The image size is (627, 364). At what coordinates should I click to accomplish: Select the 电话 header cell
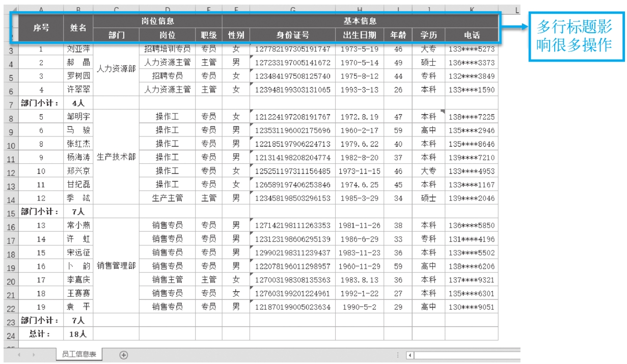[x=471, y=35]
